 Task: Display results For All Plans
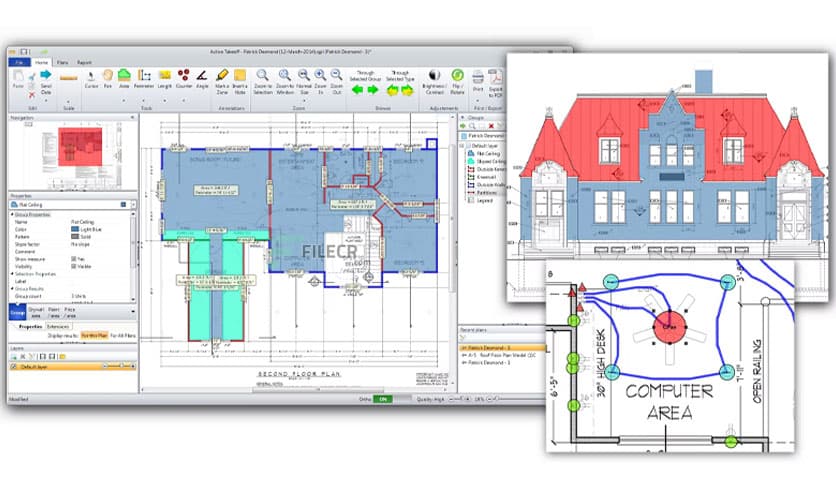[x=123, y=336]
